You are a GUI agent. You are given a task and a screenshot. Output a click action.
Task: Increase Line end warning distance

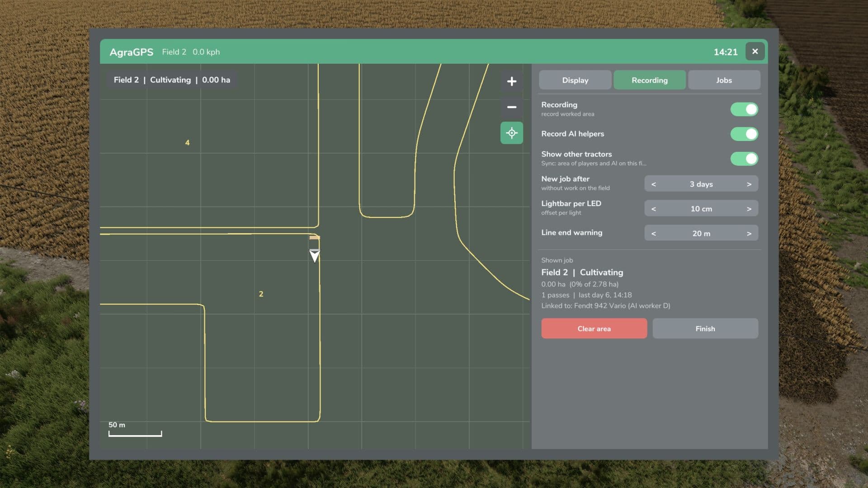(749, 234)
